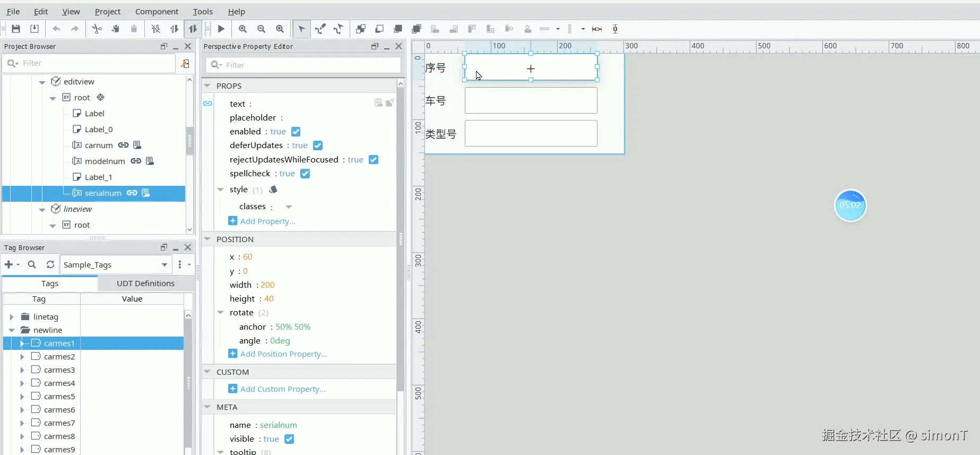Viewport: 980px width, 455px height.
Task: Click the binding link icon beside text property
Action: click(207, 104)
